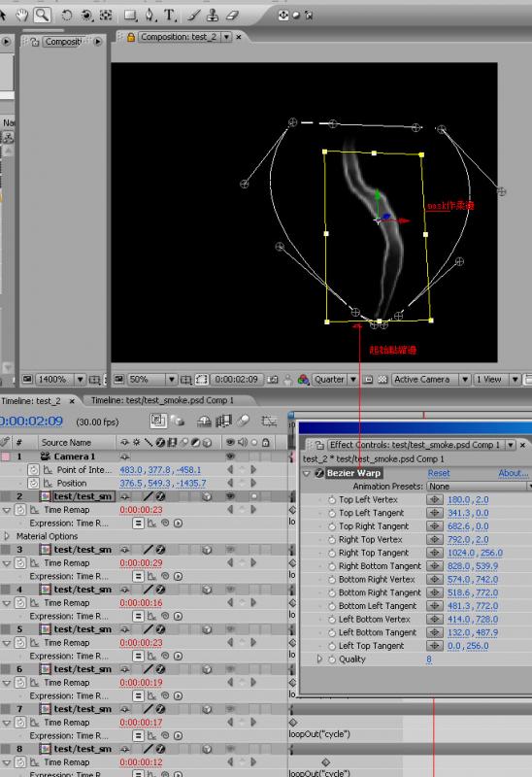
Task: Switch to Timeline test_smoke.psd Comp 1 tab
Action: point(162,400)
